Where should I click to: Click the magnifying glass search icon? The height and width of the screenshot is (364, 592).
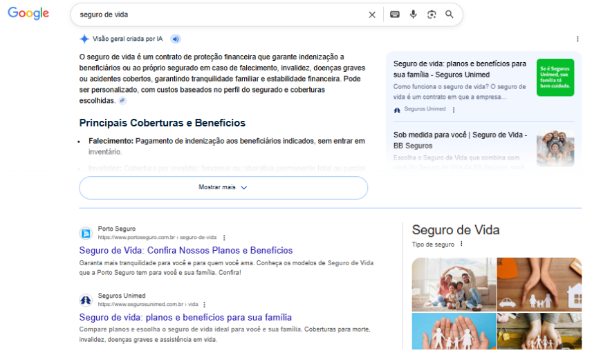coord(450,15)
